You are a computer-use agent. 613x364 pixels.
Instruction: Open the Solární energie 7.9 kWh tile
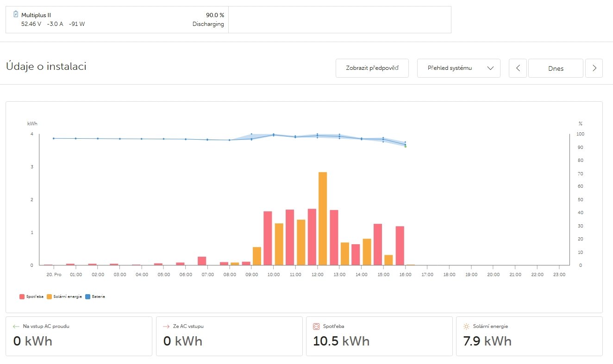click(x=529, y=336)
